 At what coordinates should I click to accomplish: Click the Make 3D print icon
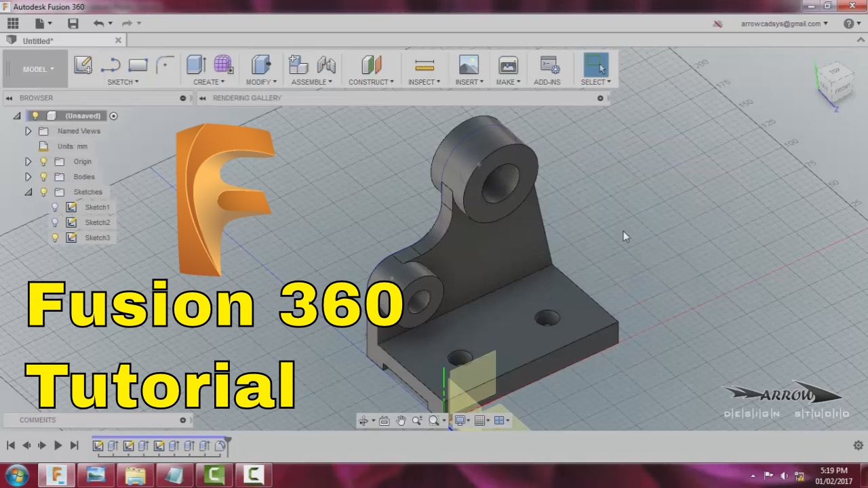coord(508,65)
